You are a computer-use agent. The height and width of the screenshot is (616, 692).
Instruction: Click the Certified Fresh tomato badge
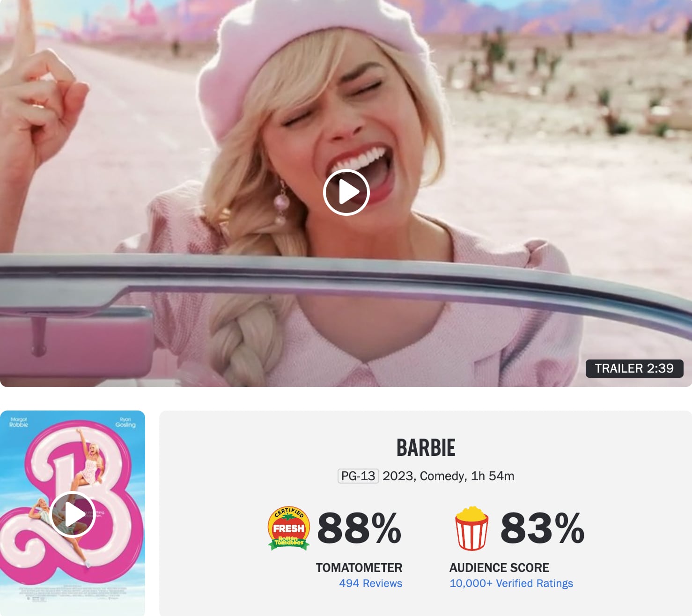coord(288,528)
